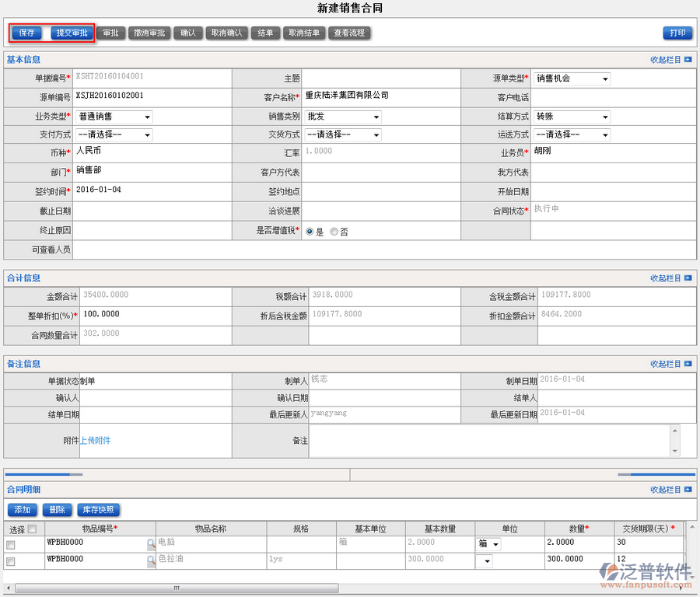Click the 保存 toolbar button
Viewport: 700px width, 597px height.
[x=27, y=33]
